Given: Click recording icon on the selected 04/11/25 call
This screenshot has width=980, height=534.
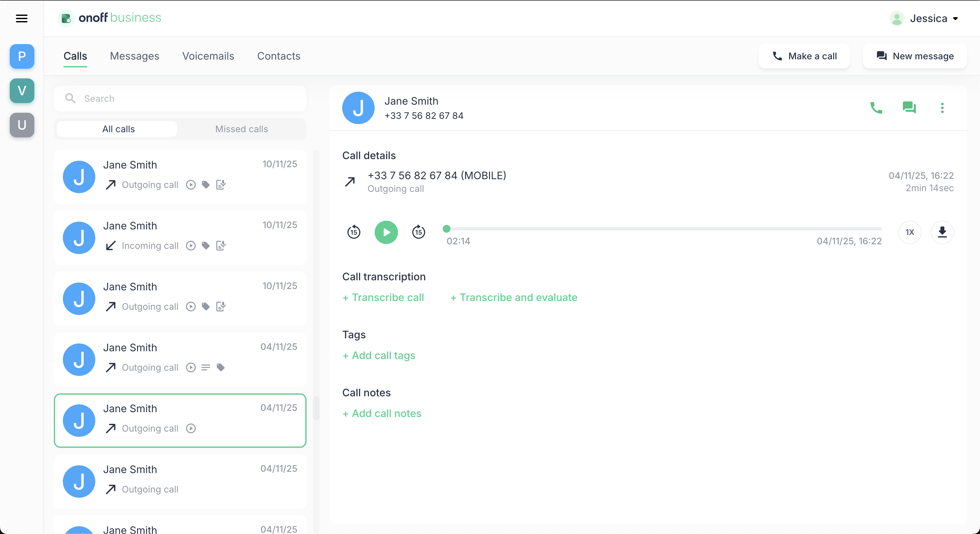Looking at the screenshot, I should click(x=191, y=428).
